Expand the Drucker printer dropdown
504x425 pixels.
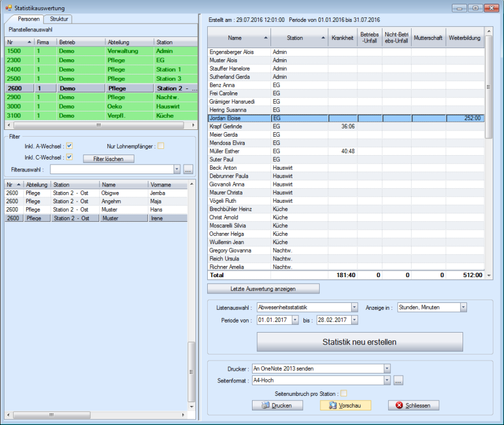(386, 368)
